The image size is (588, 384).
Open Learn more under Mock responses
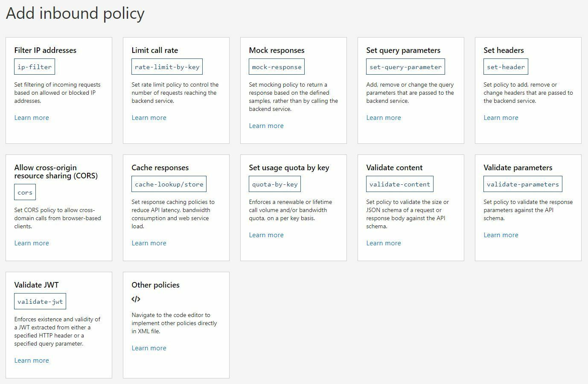[x=266, y=125]
